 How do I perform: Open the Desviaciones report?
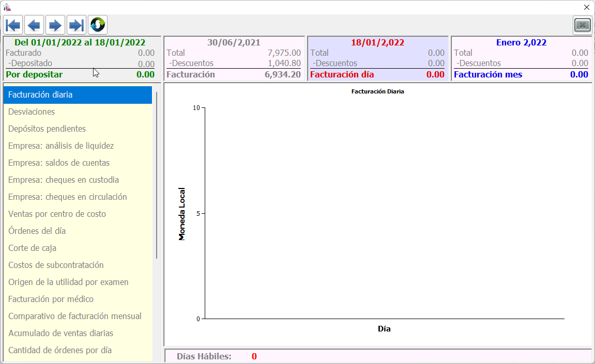tap(32, 112)
